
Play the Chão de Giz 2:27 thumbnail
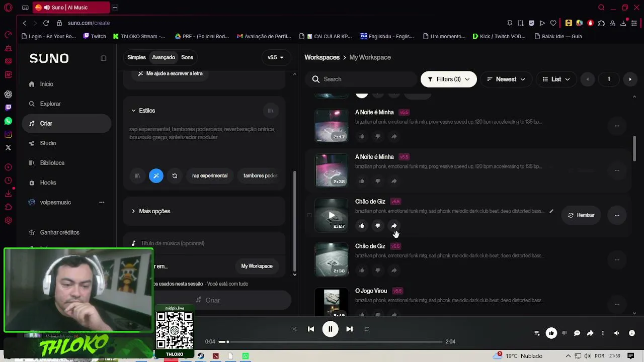pos(332,215)
